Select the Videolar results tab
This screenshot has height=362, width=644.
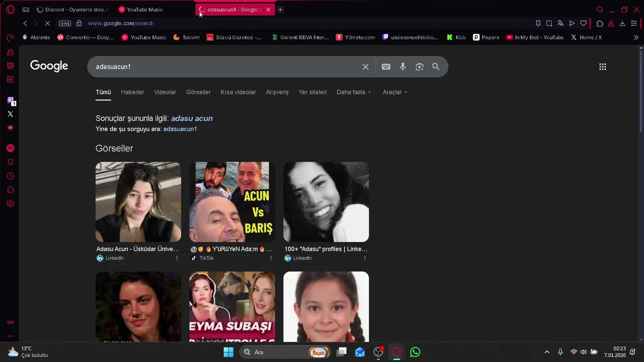(x=165, y=92)
